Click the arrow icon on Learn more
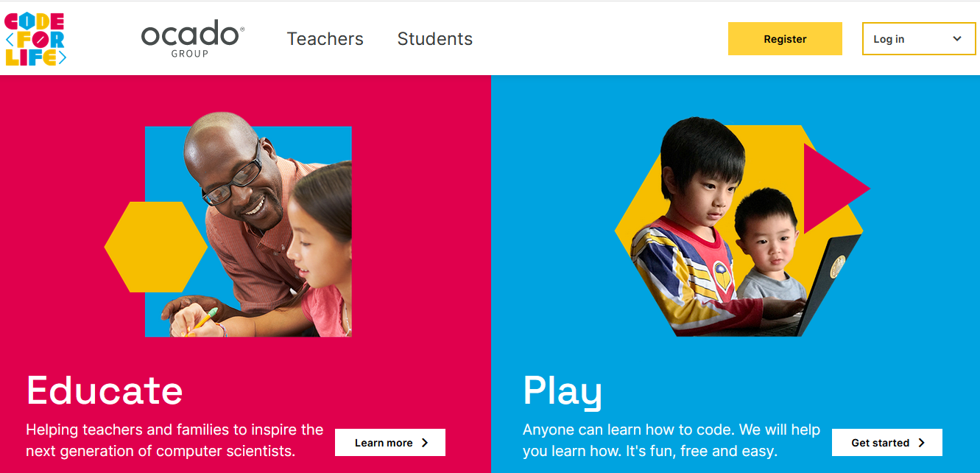 tap(425, 443)
